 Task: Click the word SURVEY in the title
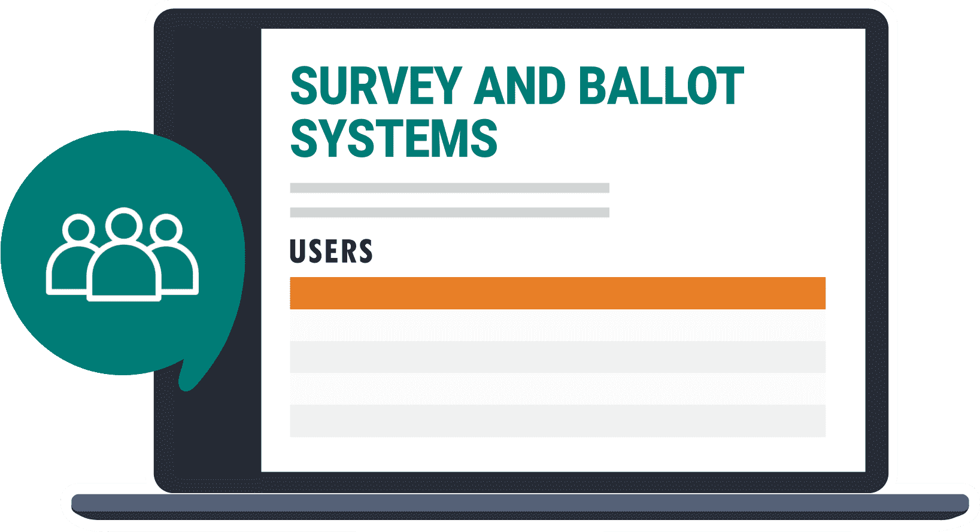tap(376, 87)
